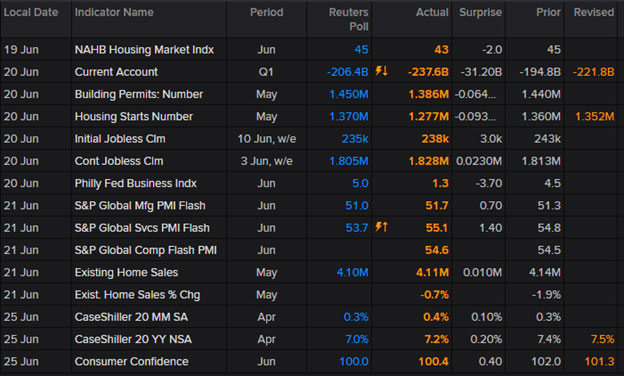Click the Reuters Poll column header
The image size is (624, 376).
click(x=348, y=19)
